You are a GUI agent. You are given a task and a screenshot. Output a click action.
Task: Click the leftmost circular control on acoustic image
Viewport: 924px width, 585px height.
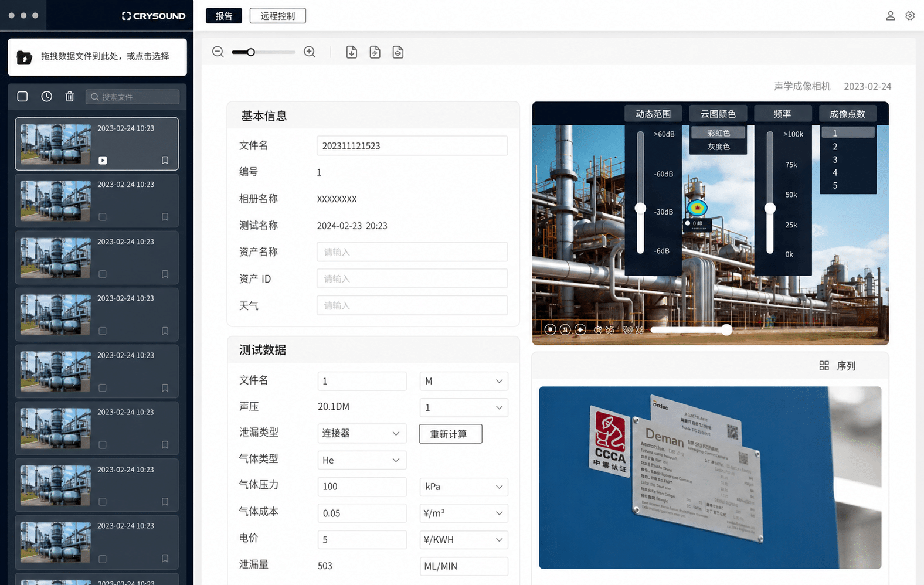click(550, 329)
